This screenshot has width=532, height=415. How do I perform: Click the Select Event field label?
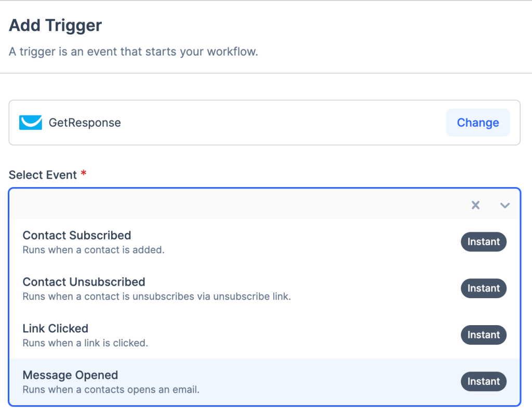(x=43, y=175)
